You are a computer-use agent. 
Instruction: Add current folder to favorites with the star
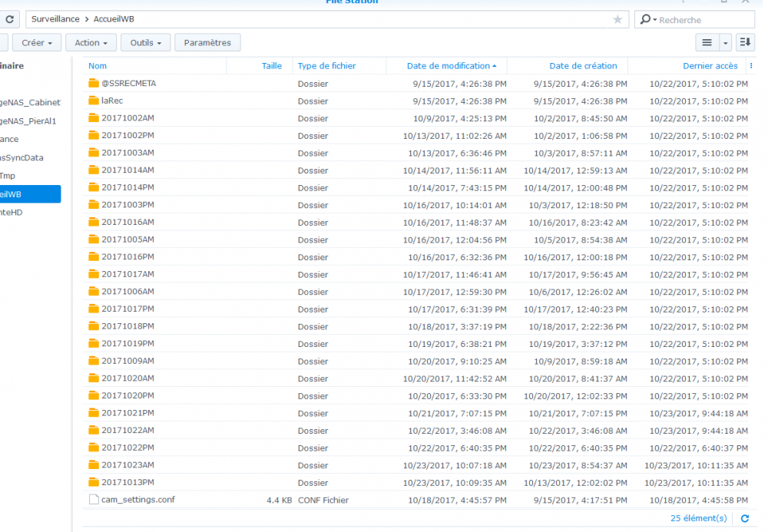pos(617,19)
